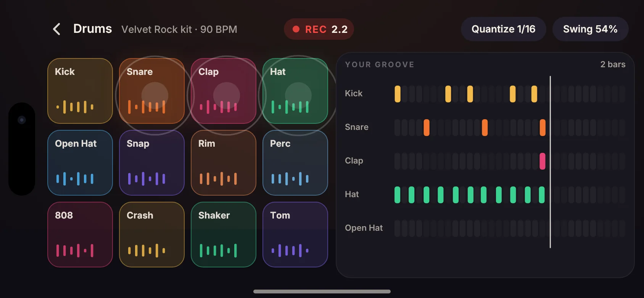Click the 'Drums' title text

point(93,29)
